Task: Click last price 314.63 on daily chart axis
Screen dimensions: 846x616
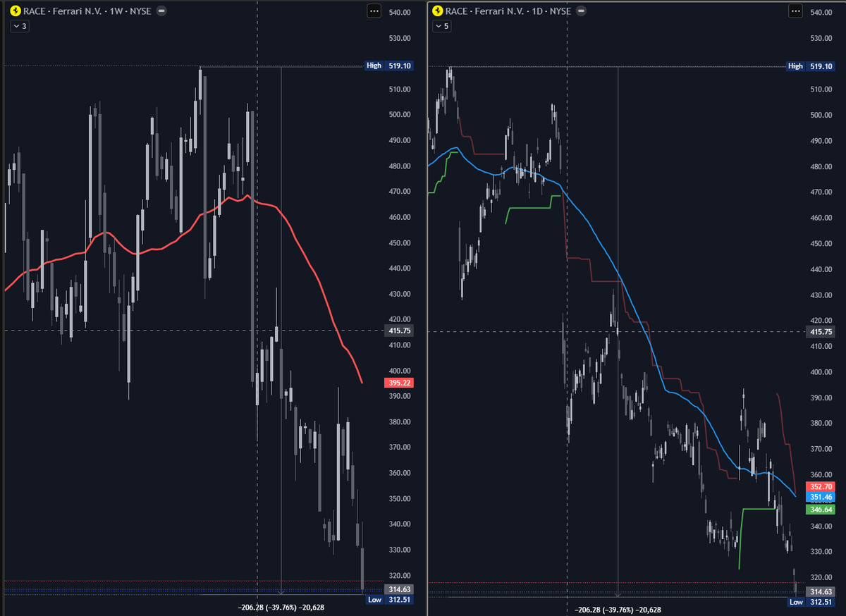Action: point(821,591)
